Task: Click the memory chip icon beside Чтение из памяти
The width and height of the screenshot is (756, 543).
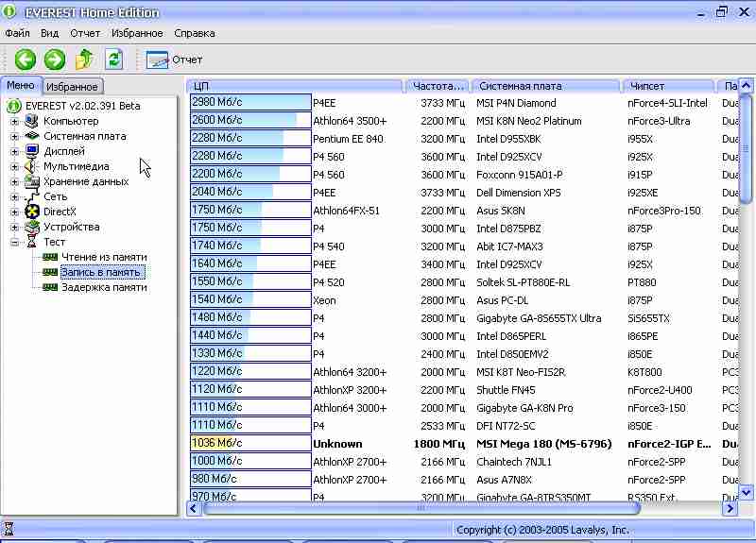Action: [50, 257]
